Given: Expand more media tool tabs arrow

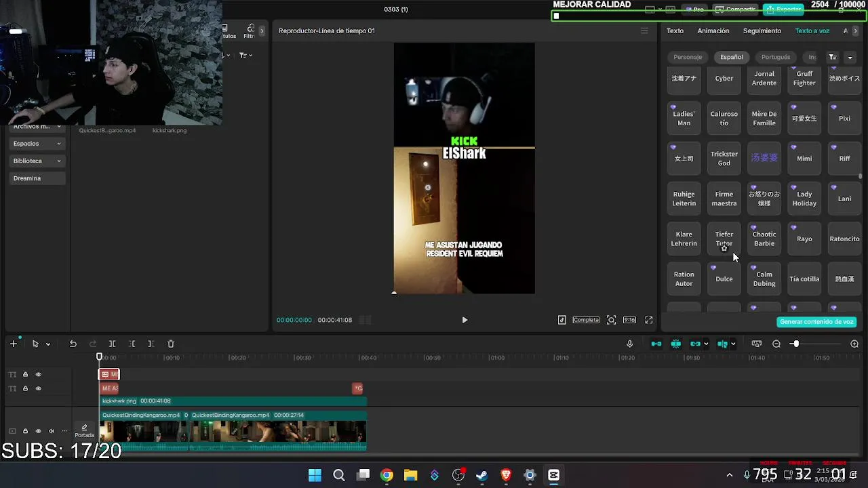Looking at the screenshot, I should 262,30.
